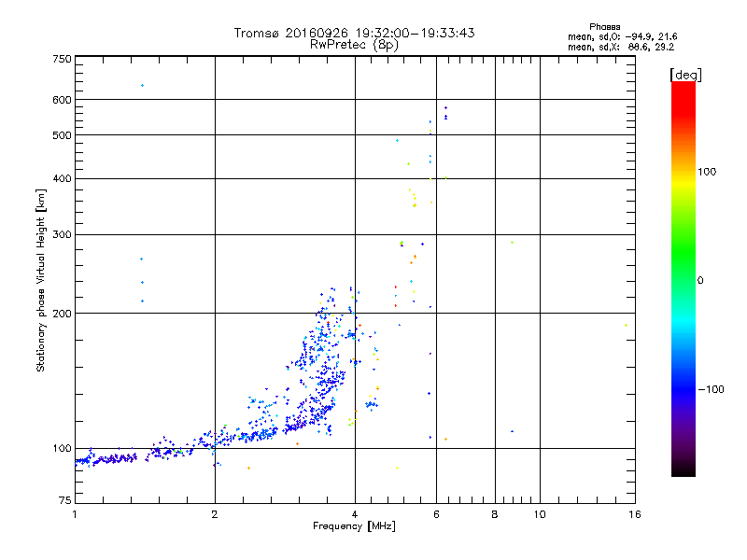Click the x-axis tick label '2'
This screenshot has width=747, height=560.
(x=215, y=514)
